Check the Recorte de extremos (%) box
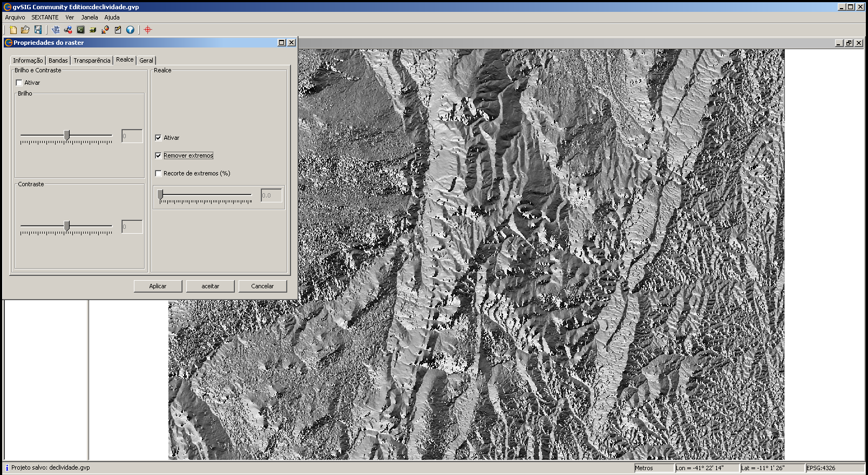Screen dimensions: 868x475 pyautogui.click(x=158, y=173)
